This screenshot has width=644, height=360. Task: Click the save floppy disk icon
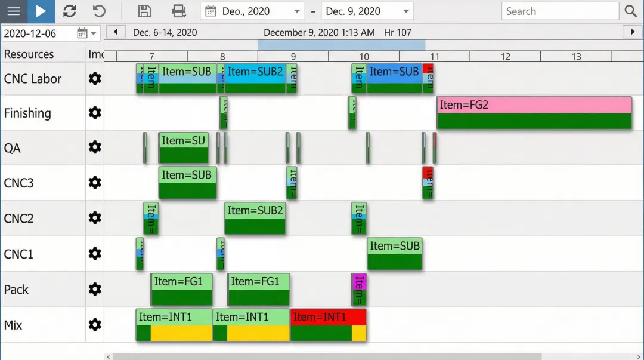[144, 11]
